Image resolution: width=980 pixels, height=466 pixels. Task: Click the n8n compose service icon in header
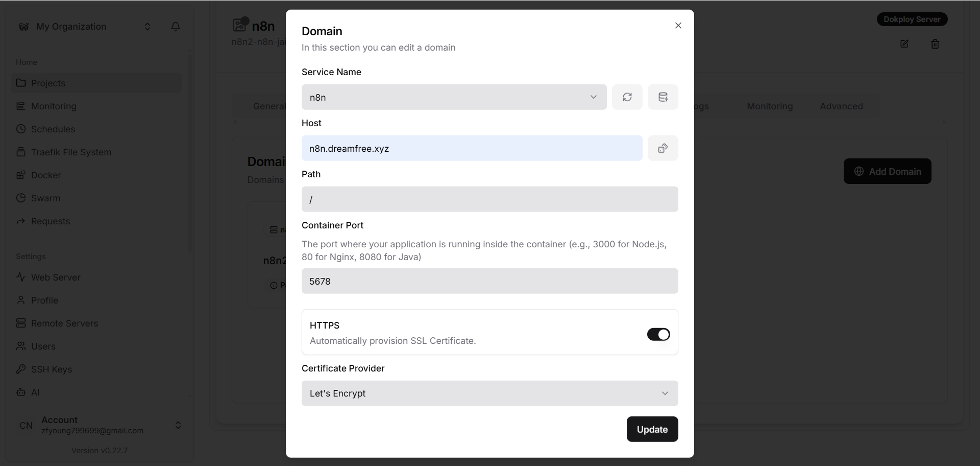point(239,25)
